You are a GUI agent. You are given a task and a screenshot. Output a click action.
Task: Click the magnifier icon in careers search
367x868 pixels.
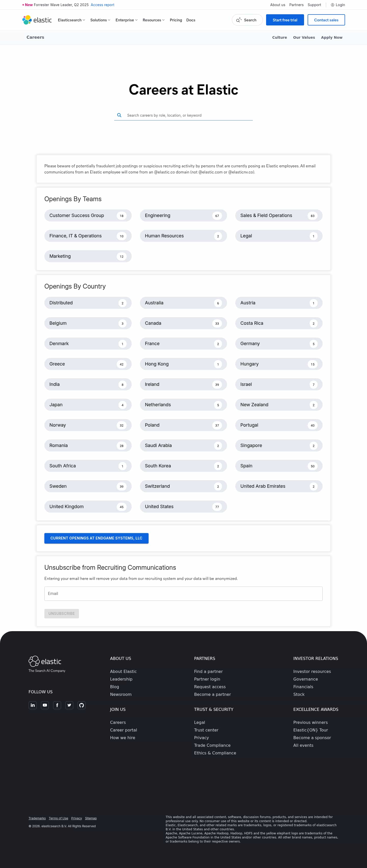(x=119, y=115)
